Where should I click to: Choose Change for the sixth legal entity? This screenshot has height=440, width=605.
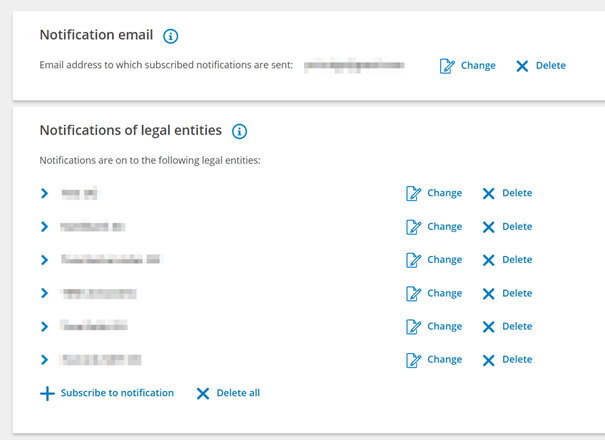[x=434, y=360]
